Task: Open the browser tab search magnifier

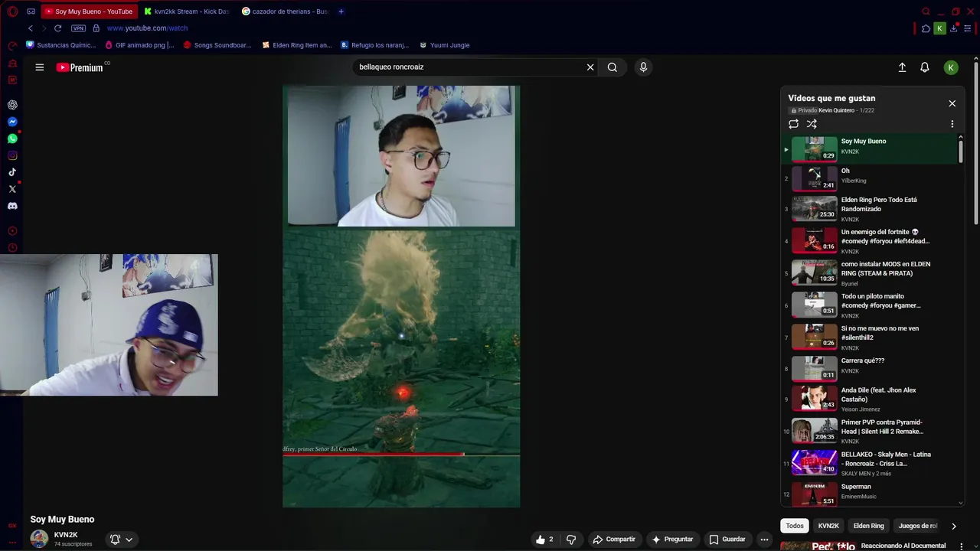Action: (926, 11)
